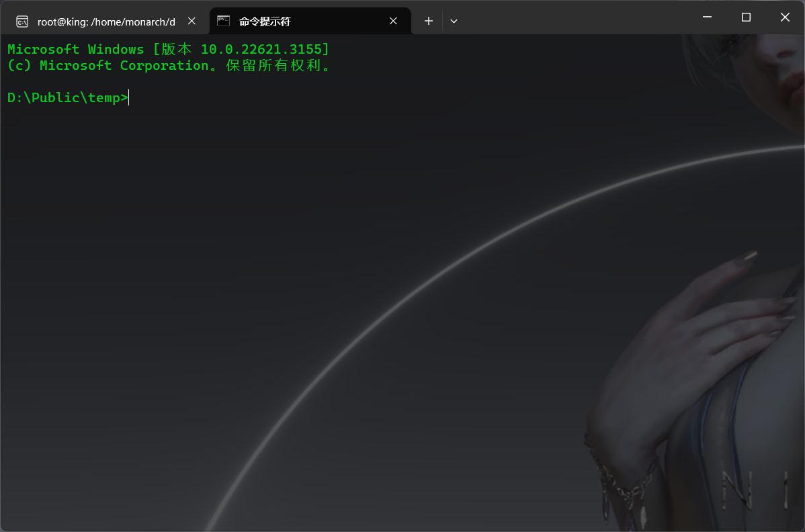
Task: Open the new tab profile dropdown chevron
Action: point(454,21)
